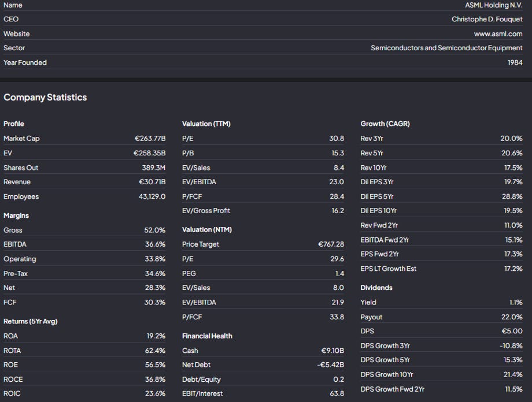Image resolution: width=532 pixels, height=402 pixels.
Task: Click the Net margin value 28.3%
Action: 155,288
